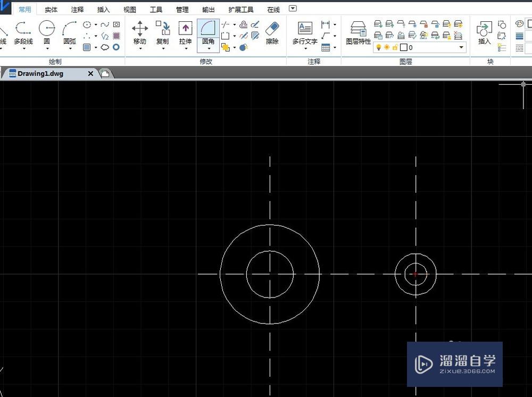This screenshot has height=397, width=532.
Task: Switch to the 视图 ribbon tab
Action: click(130, 10)
